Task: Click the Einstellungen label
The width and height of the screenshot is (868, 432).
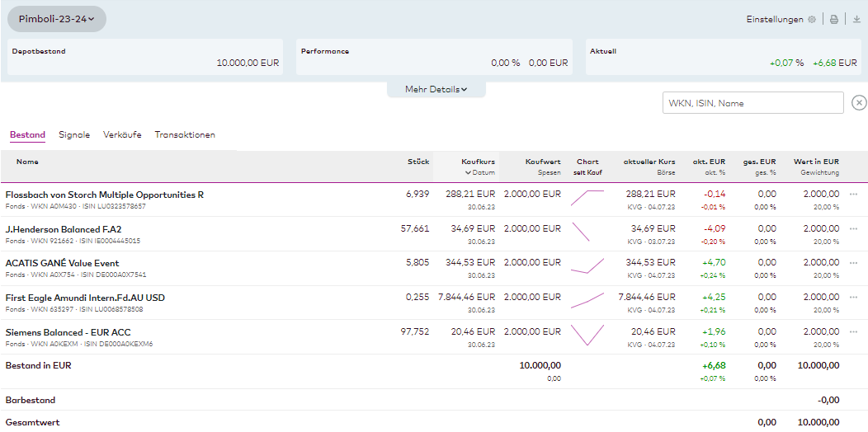Action: [x=775, y=19]
